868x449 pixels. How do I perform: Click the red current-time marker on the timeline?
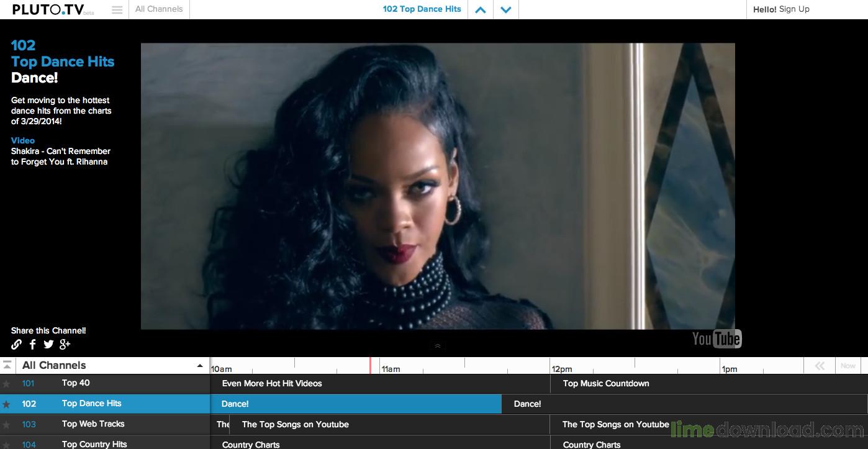[371, 366]
